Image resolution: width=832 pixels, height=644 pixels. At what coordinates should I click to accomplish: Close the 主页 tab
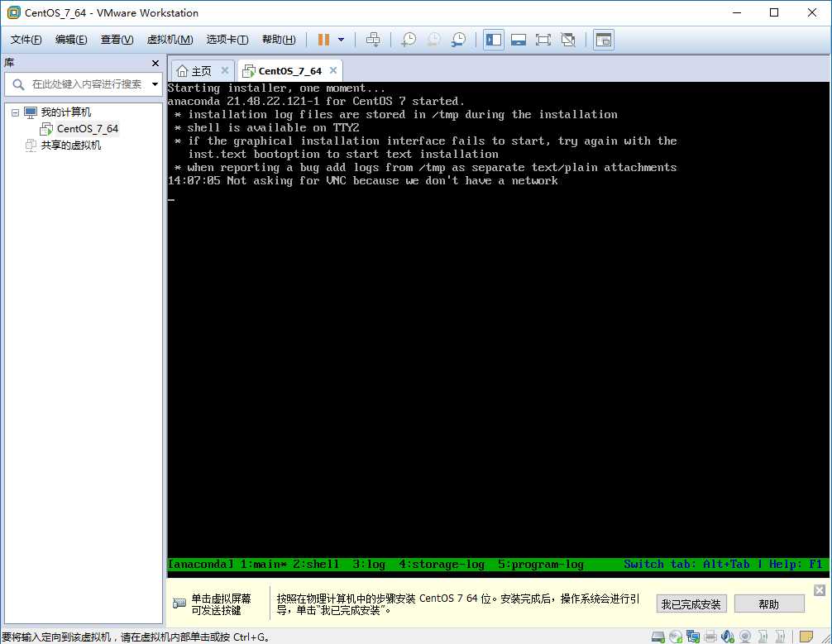224,70
